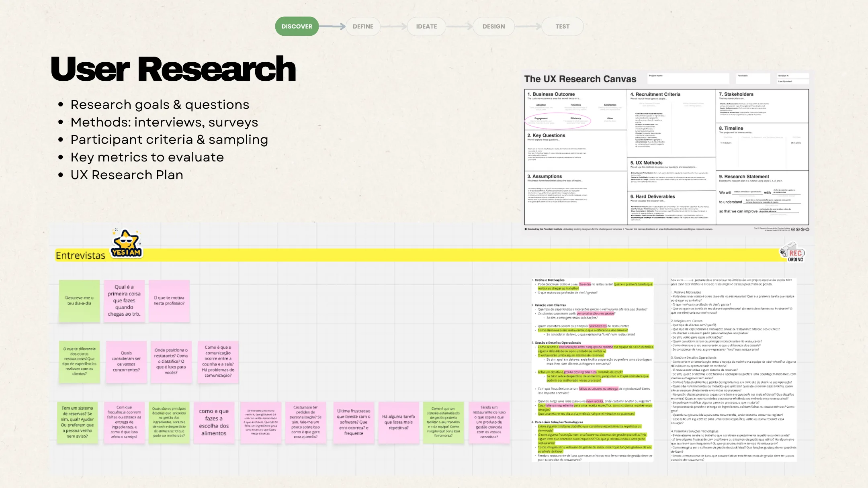The image size is (868, 488).
Task: Open the '8. Timeline' canvas section
Action: tap(762, 147)
